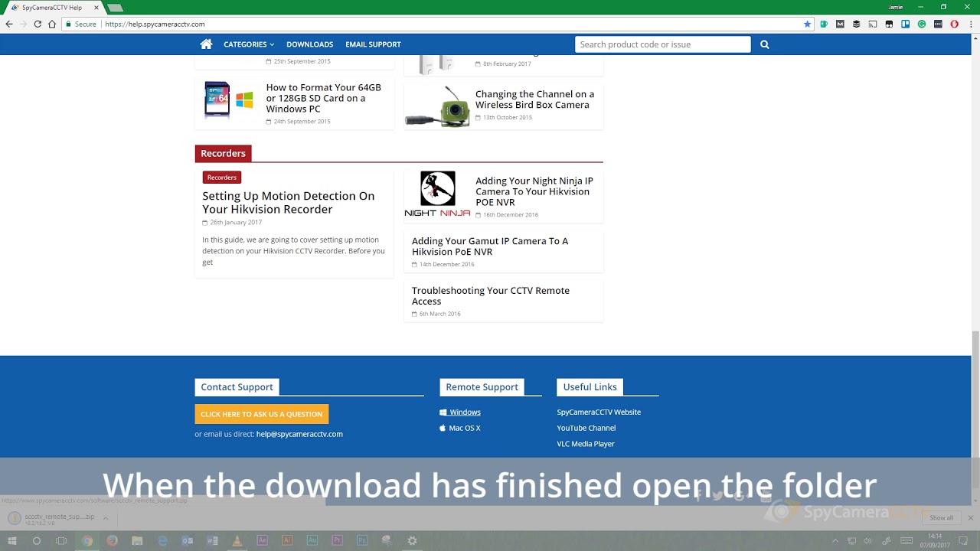Open Adding Your Gamut IP Camera article
The height and width of the screenshot is (551, 980).
coord(490,246)
